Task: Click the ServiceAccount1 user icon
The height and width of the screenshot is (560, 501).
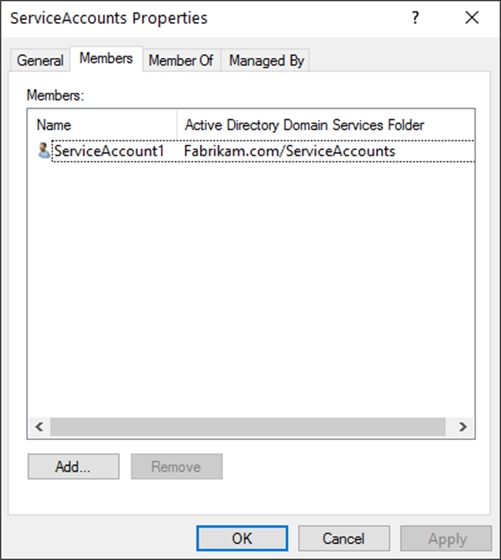Action: tap(44, 151)
